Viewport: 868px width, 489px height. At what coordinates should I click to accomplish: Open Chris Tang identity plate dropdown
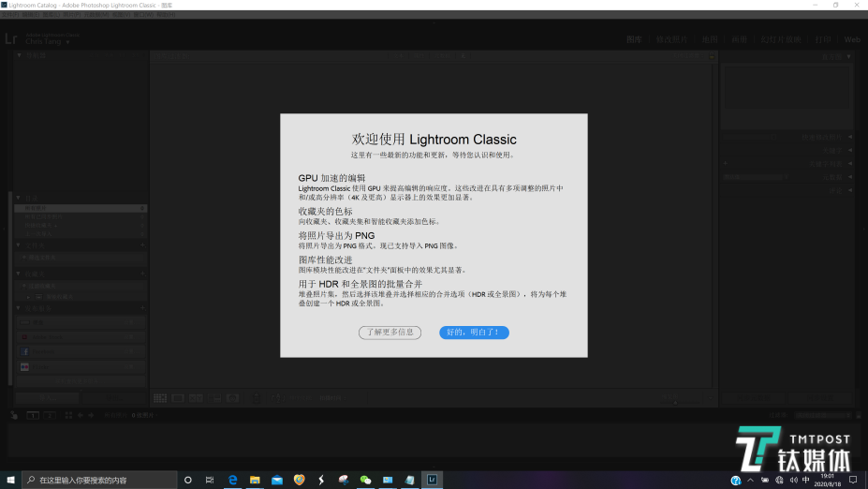pyautogui.click(x=68, y=42)
